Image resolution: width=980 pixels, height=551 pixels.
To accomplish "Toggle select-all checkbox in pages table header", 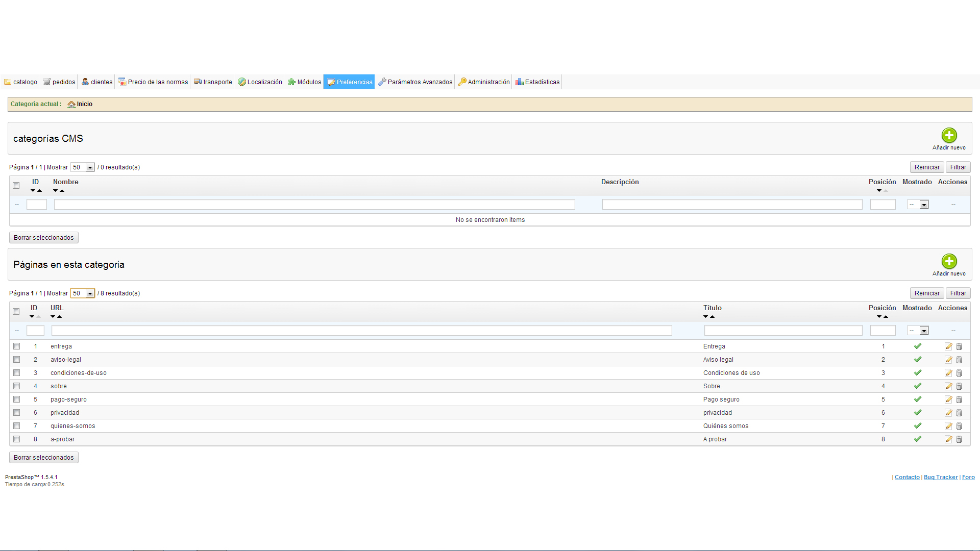I will point(16,312).
